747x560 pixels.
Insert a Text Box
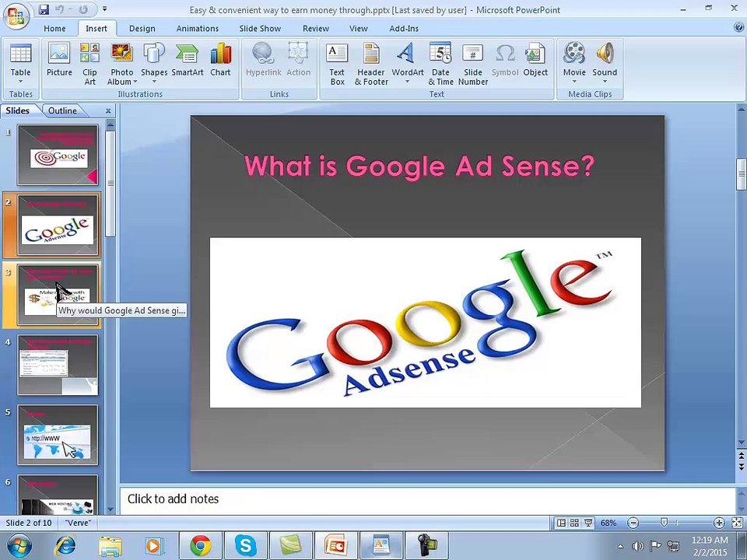(337, 64)
